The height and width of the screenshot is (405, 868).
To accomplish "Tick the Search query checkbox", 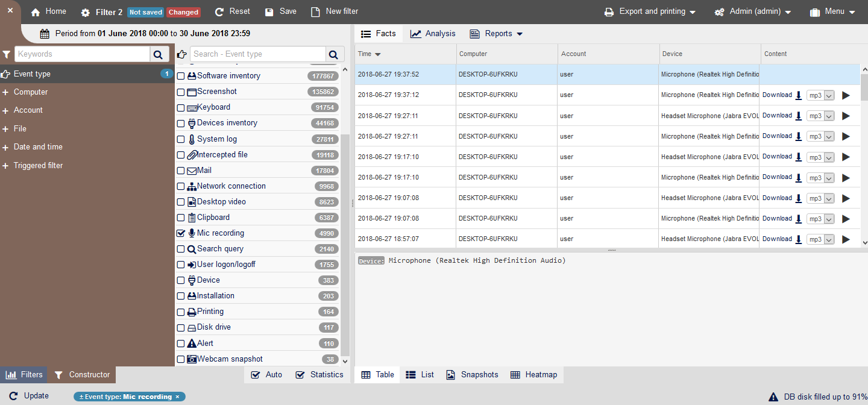I will click(181, 249).
